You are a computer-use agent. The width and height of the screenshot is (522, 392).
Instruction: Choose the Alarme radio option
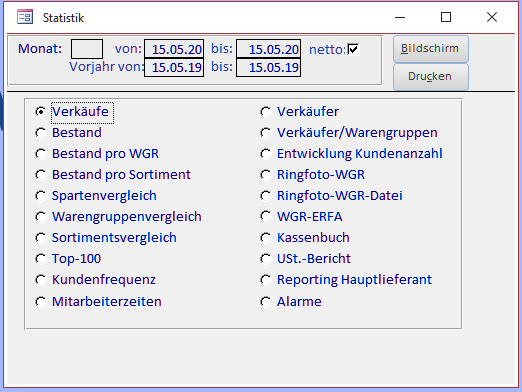[266, 302]
